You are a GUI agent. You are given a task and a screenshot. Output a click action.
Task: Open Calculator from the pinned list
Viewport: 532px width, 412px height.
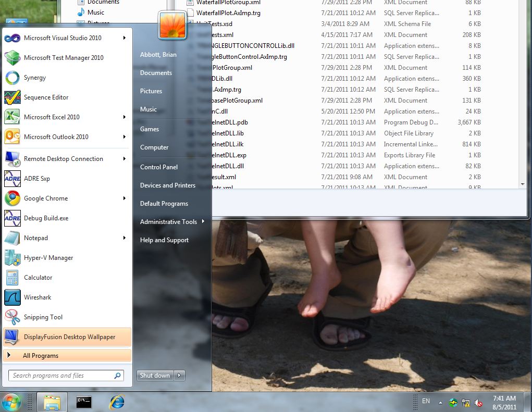coord(38,278)
